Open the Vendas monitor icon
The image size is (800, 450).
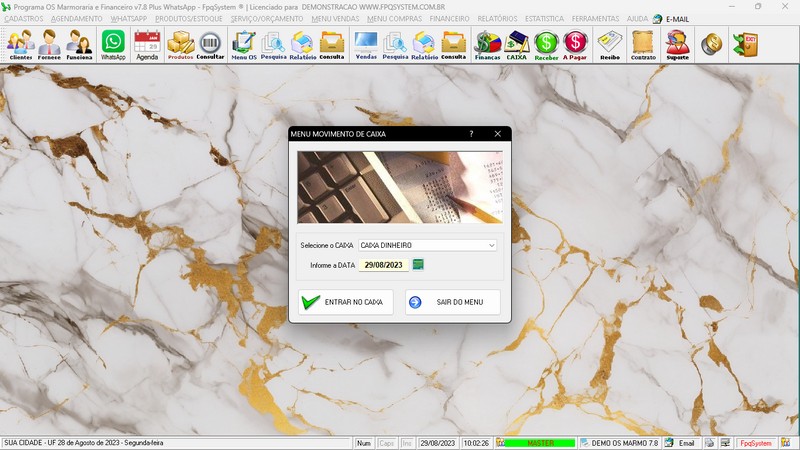[366, 44]
